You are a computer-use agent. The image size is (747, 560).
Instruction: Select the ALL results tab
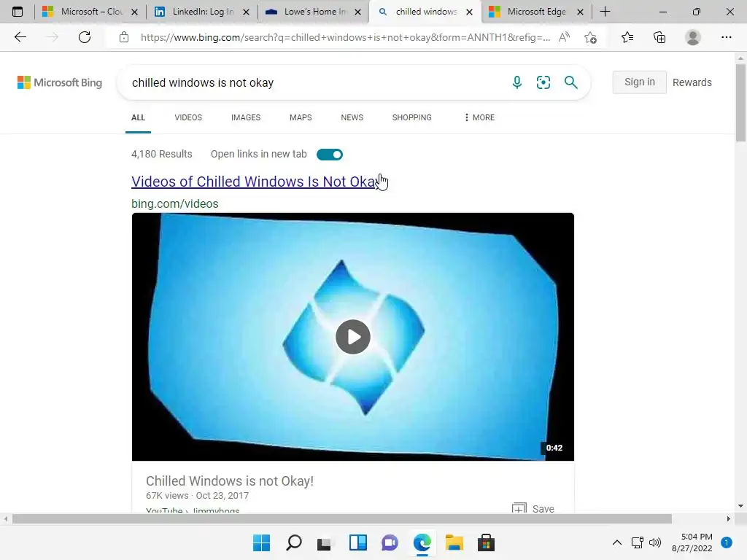tap(138, 117)
